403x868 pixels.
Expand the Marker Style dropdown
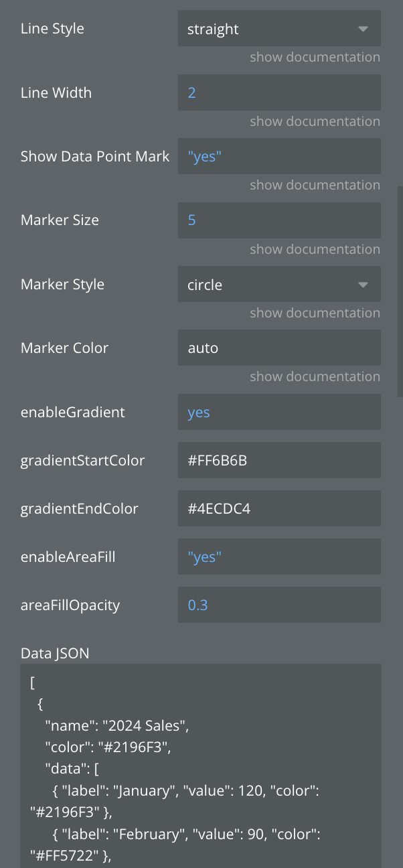pos(278,285)
